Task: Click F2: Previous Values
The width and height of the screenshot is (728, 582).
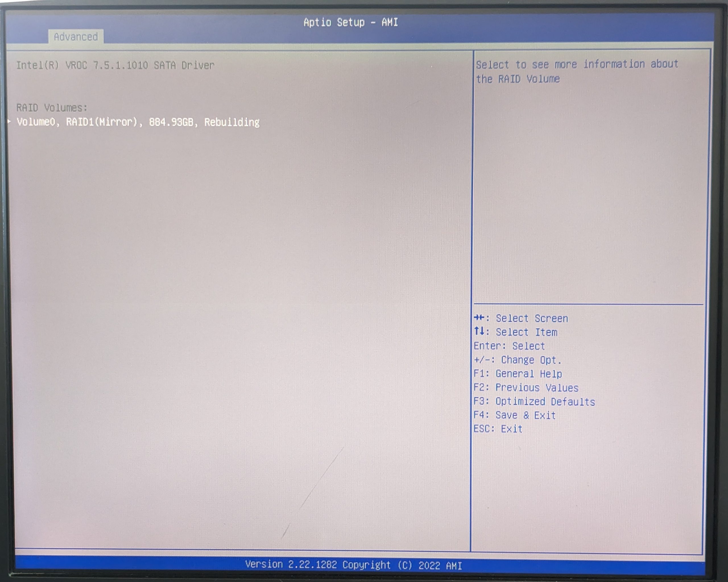Action: click(526, 387)
